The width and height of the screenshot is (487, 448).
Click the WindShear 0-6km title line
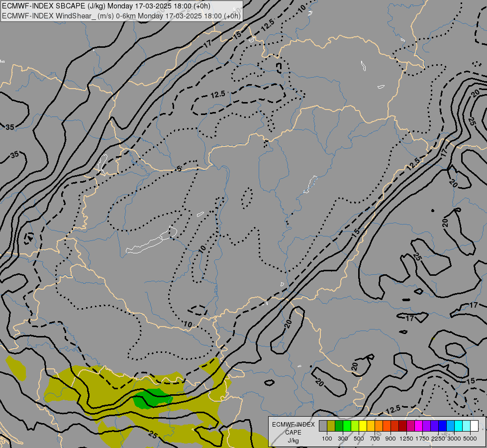(x=121, y=16)
